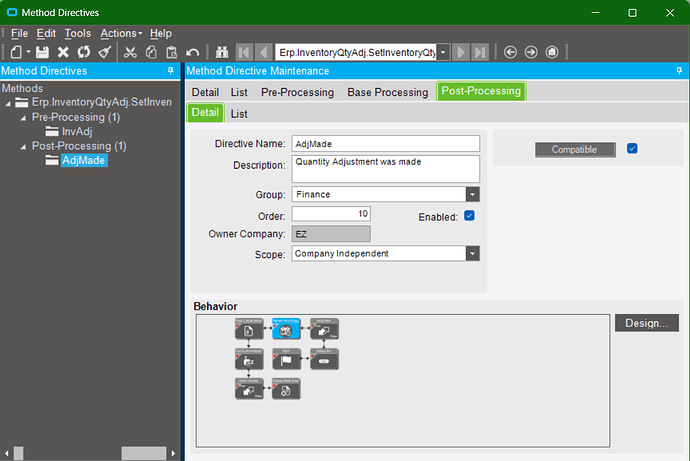The width and height of the screenshot is (690, 461).
Task: Click the Cut scissors icon
Action: coord(130,52)
